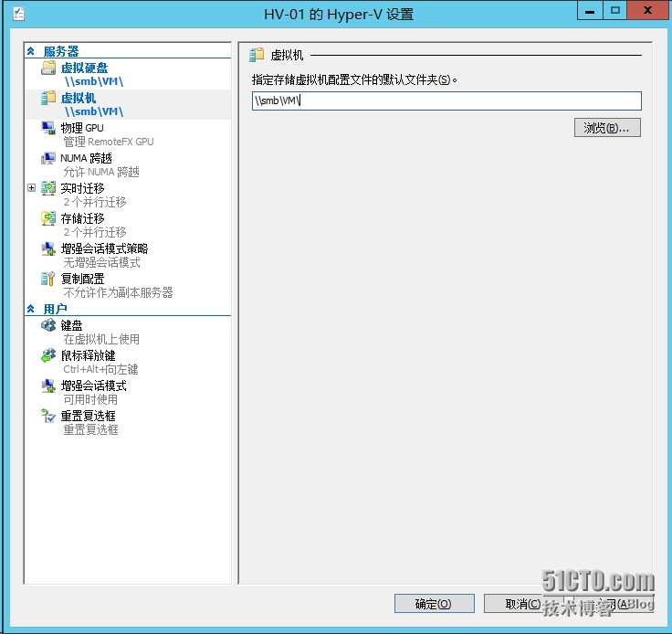Maximize the Hyper-V settings window
The image size is (672, 634).
615,10
